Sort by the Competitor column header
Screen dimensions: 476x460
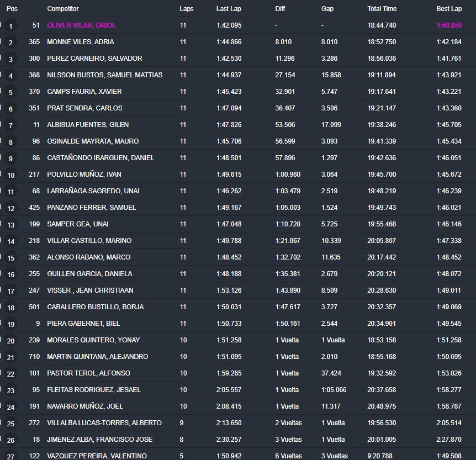pyautogui.click(x=63, y=8)
